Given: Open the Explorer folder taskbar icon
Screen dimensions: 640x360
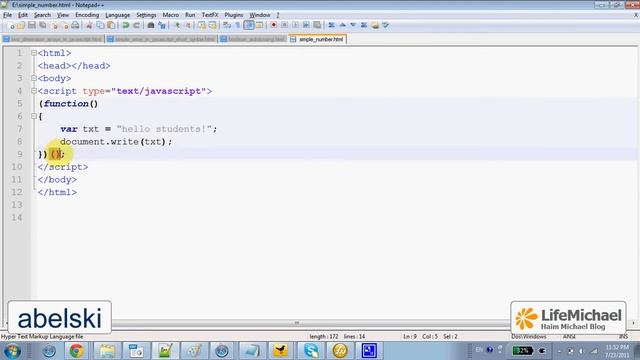Looking at the screenshot, I should click(x=107, y=351).
